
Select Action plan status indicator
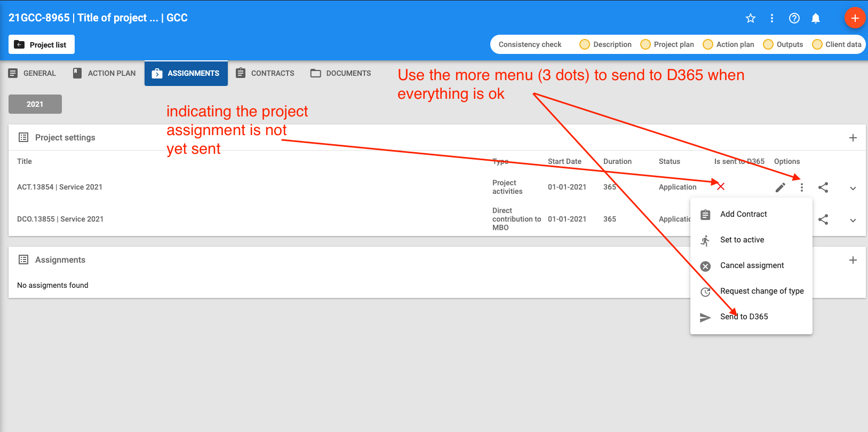729,44
